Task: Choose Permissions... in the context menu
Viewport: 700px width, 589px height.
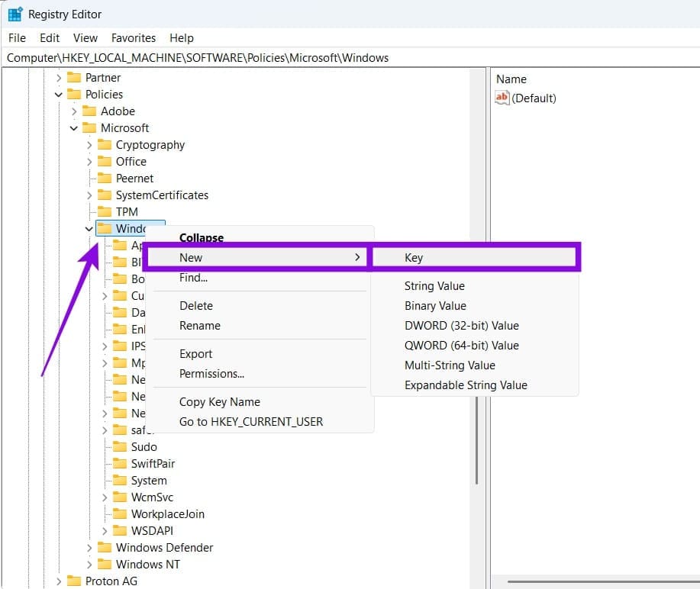Action: click(211, 374)
